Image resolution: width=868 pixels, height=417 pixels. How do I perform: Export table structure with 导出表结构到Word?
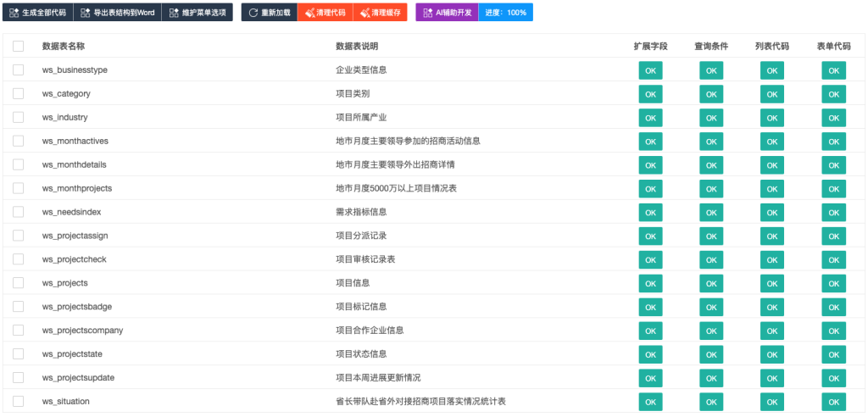[x=117, y=13]
